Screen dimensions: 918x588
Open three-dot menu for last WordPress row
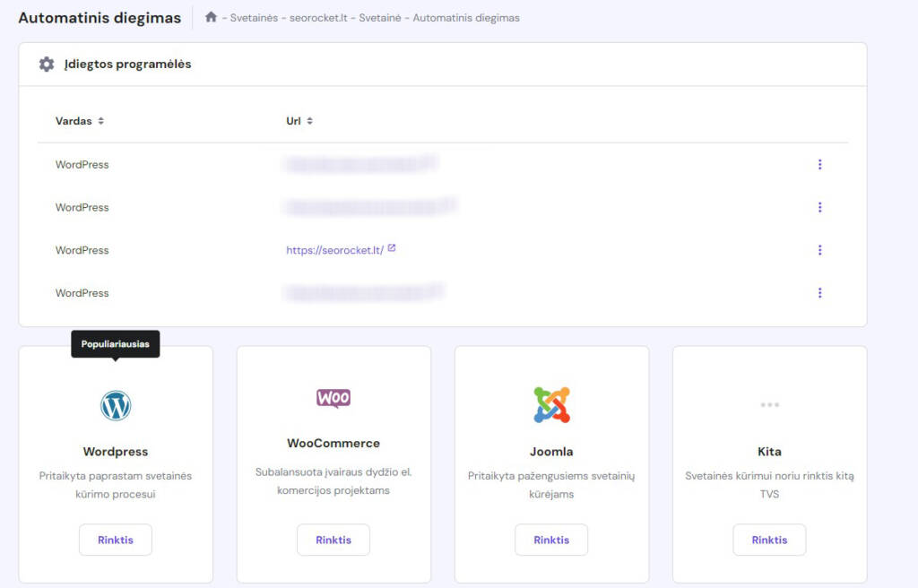pos(819,293)
